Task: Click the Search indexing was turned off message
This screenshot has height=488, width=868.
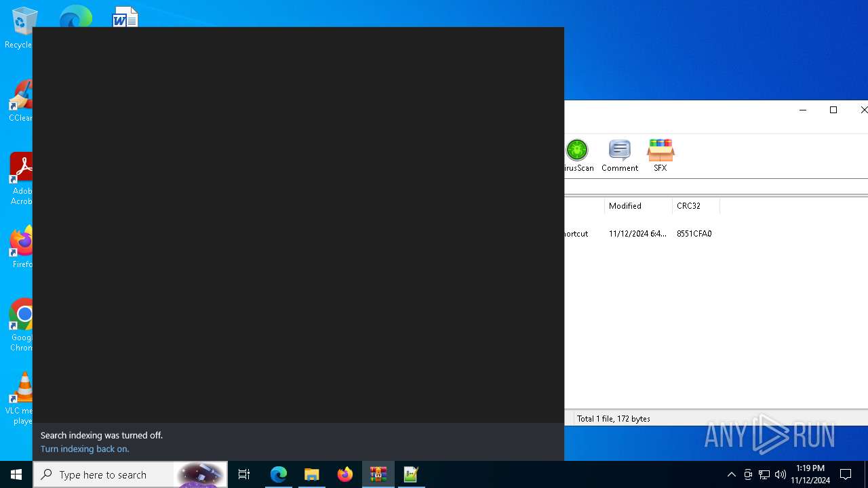Action: (x=102, y=435)
